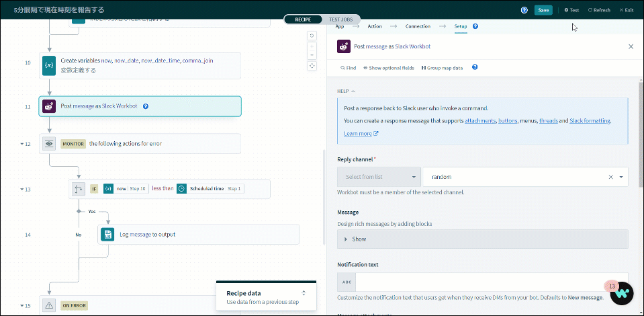The height and width of the screenshot is (316, 644).
Task: Show optional fields
Action: (389, 68)
